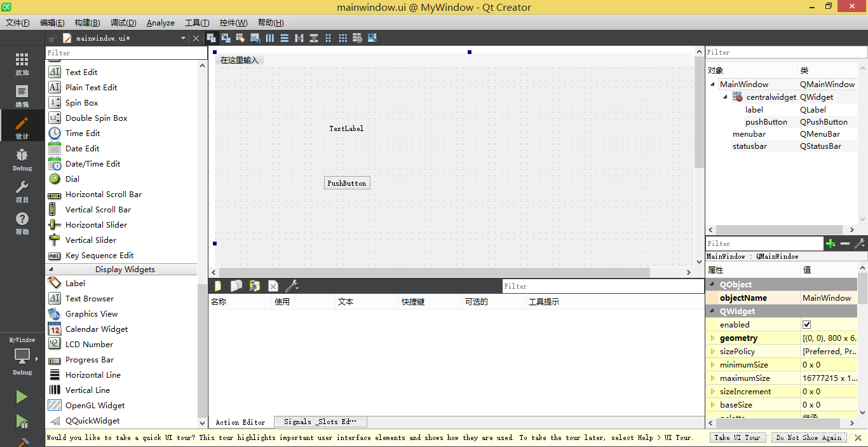Close mainwindow.ui document with X
The image size is (868, 447).
(x=196, y=38)
